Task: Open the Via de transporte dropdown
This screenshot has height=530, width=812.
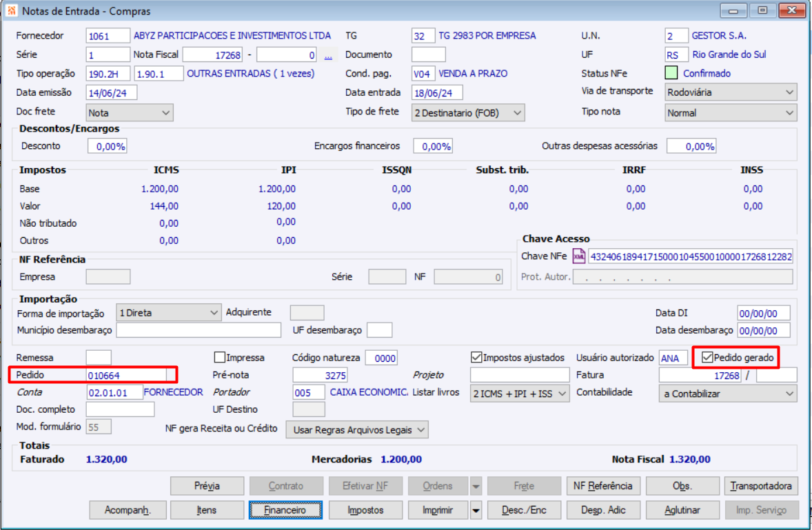Action: point(731,92)
